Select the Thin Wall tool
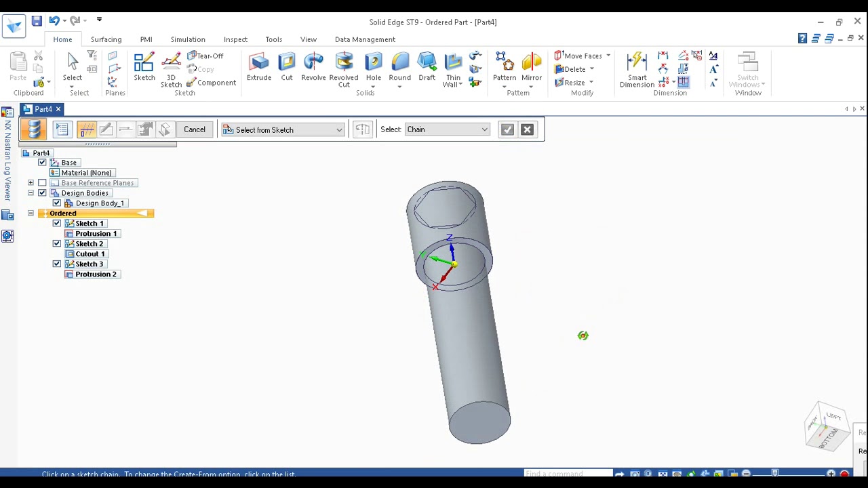Viewport: 868px width, 488px height. tap(452, 69)
